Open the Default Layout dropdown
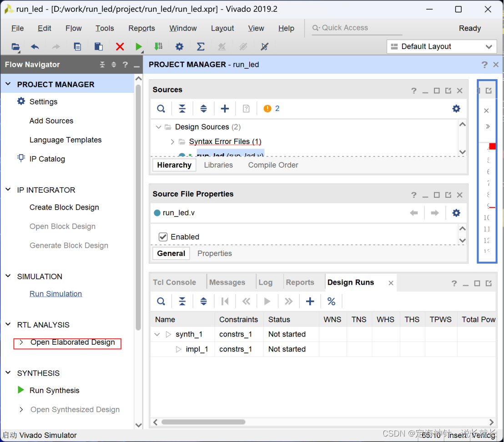The height and width of the screenshot is (442, 504). click(x=442, y=46)
